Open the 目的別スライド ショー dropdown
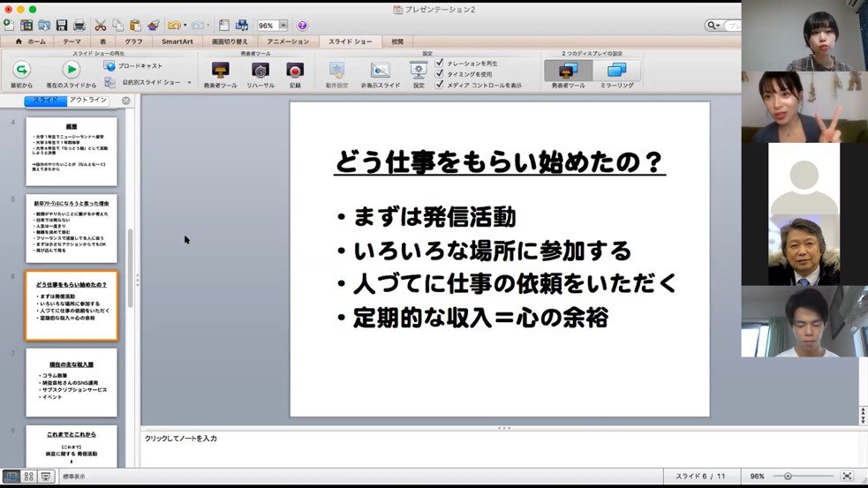This screenshot has height=488, width=868. point(187,82)
